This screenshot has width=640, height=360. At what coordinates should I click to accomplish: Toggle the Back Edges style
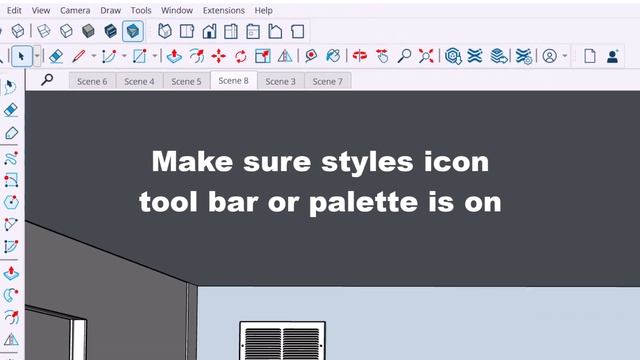[18, 31]
